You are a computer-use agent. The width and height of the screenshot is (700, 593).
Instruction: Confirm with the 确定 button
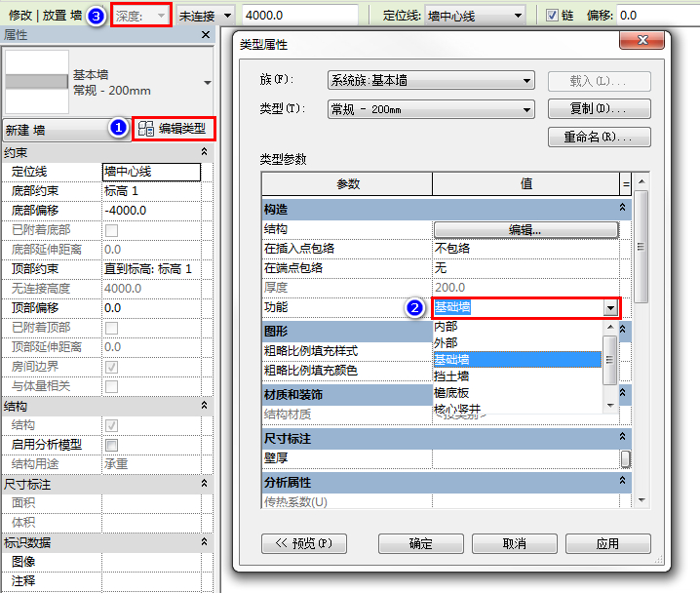point(421,544)
